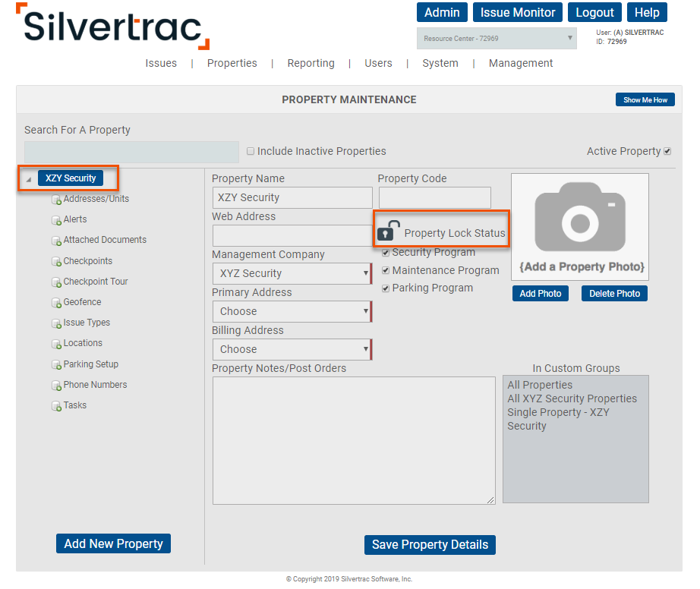Click the Silvertrac logo
Viewport: 700px width, 589px height.
coord(112,27)
